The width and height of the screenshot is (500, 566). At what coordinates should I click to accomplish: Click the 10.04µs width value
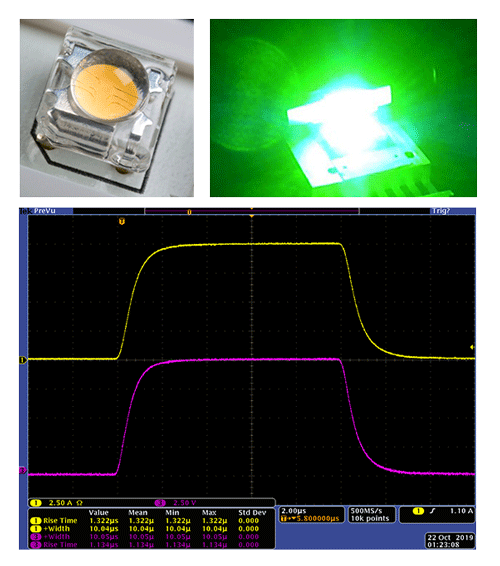click(104, 529)
